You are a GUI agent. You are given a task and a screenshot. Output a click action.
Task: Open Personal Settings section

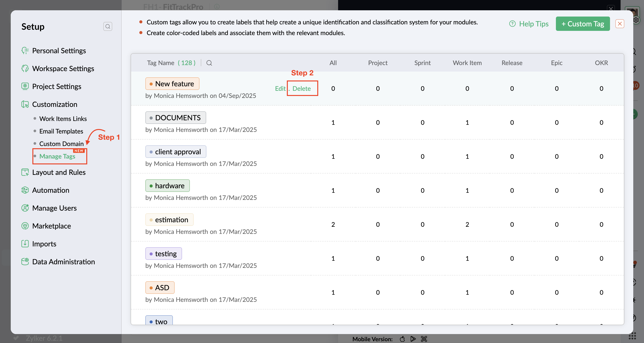[x=59, y=51]
